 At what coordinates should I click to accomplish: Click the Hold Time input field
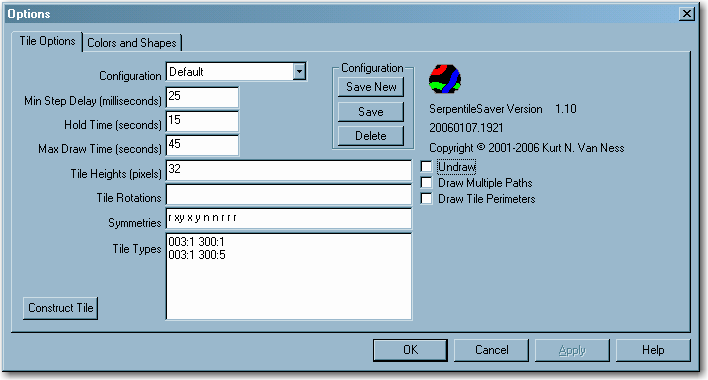[x=202, y=122]
